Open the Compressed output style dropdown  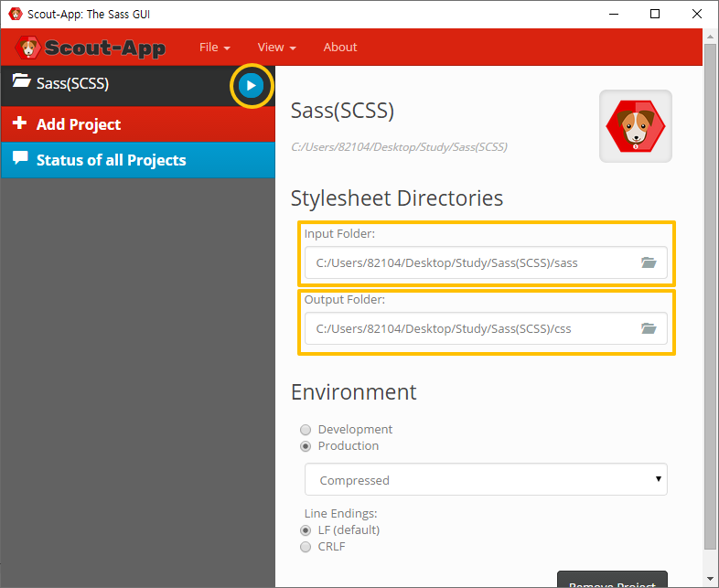coord(486,479)
